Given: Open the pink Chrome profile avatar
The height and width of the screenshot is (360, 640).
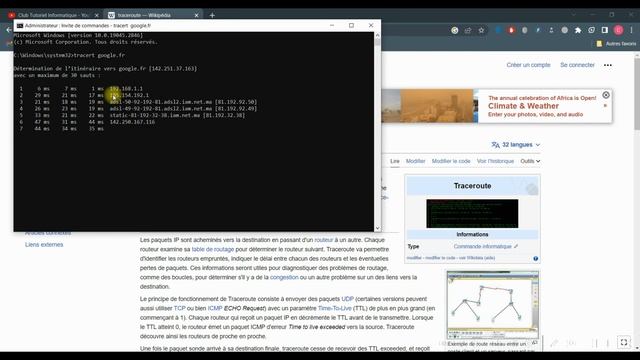Looking at the screenshot, I should coord(618,30).
